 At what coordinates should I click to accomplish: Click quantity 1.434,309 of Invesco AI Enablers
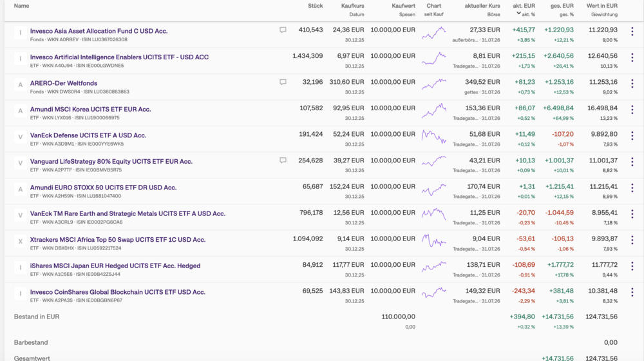(x=308, y=56)
